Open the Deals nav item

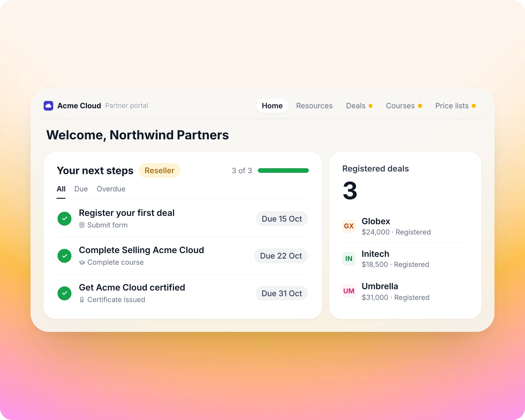click(359, 106)
